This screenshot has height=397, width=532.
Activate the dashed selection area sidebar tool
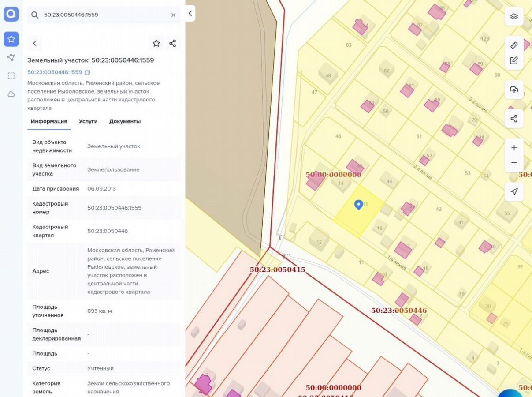pos(11,76)
